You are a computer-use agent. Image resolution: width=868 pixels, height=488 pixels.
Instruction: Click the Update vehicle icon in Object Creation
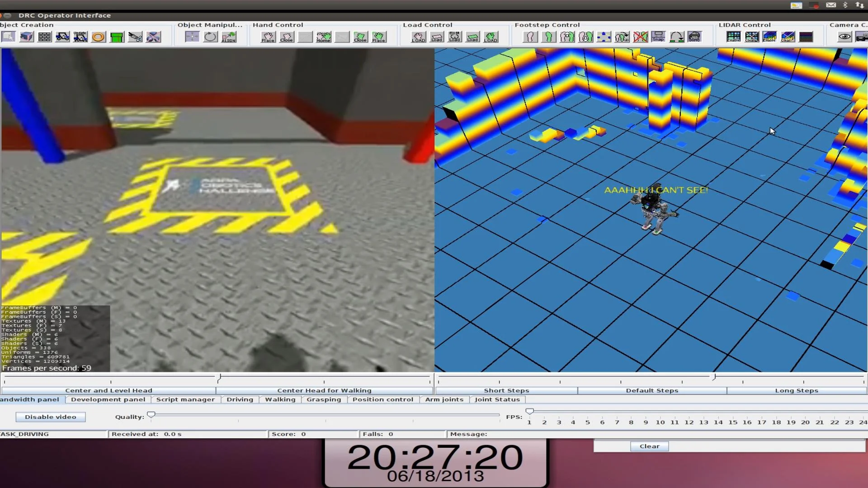tap(80, 37)
